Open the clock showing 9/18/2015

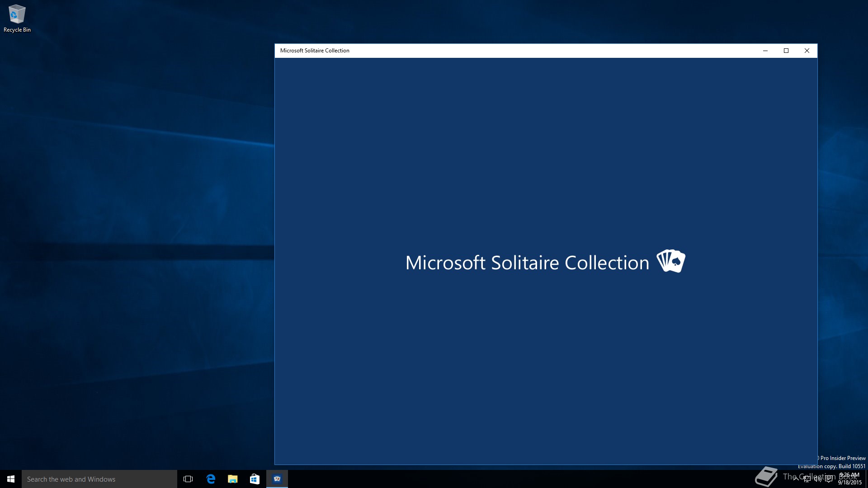850,479
